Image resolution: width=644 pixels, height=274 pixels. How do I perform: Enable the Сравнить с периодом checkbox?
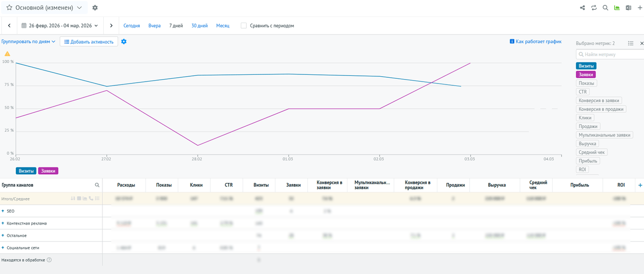click(x=244, y=26)
